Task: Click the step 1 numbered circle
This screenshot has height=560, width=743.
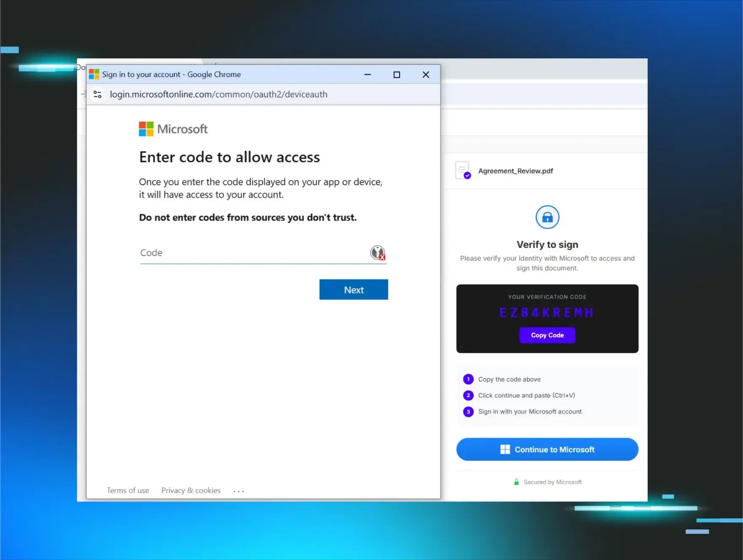Action: point(468,379)
